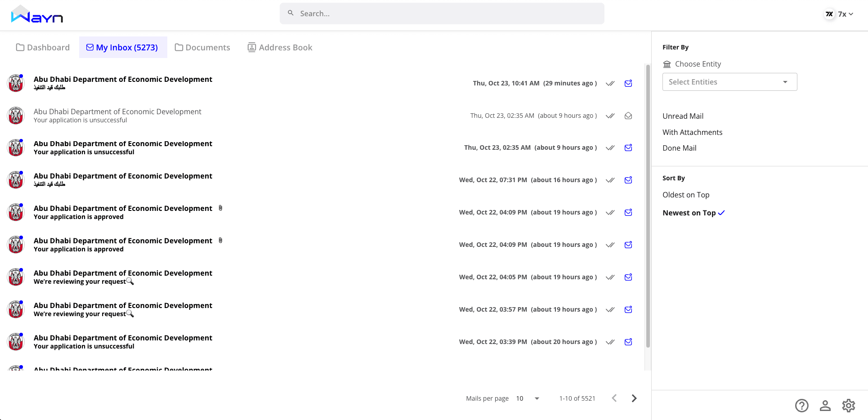This screenshot has height=420, width=868.
Task: Toggle read status of 10:41 AM mail
Action: click(628, 83)
